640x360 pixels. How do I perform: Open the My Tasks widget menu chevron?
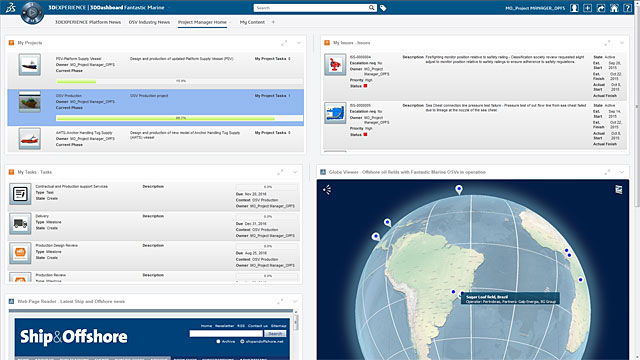coord(295,172)
